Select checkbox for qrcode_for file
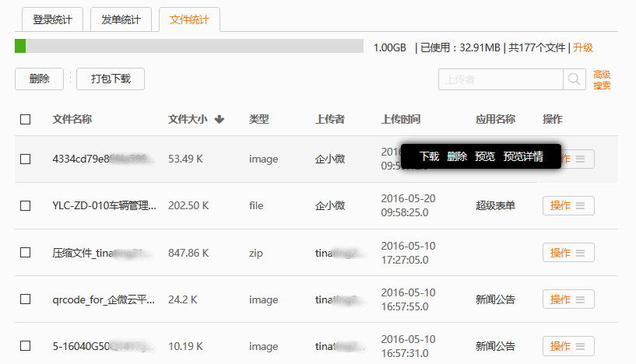Viewport: 636px width, 364px height. pyautogui.click(x=25, y=299)
